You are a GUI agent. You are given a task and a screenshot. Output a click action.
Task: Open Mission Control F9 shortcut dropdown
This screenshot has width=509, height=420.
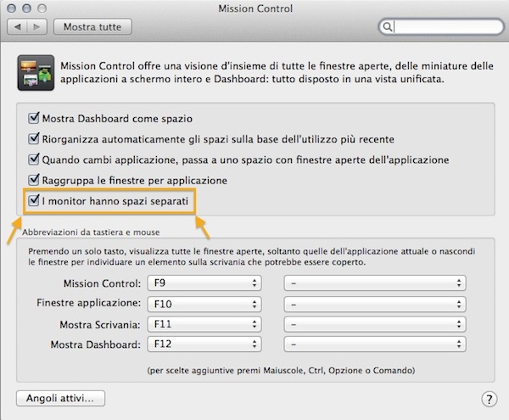coord(204,283)
